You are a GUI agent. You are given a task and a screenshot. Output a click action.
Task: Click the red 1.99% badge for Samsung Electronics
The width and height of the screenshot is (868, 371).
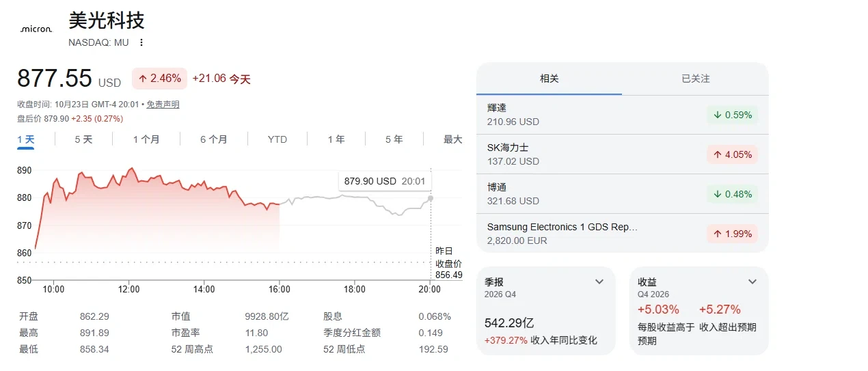(732, 234)
